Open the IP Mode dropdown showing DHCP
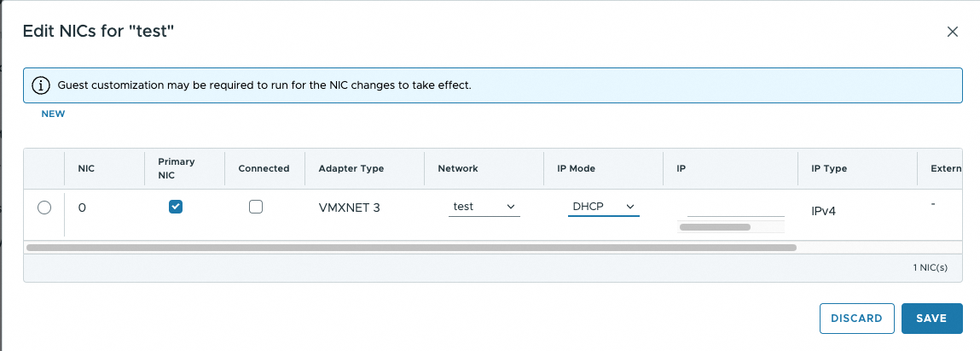Image resolution: width=980 pixels, height=351 pixels. click(603, 207)
